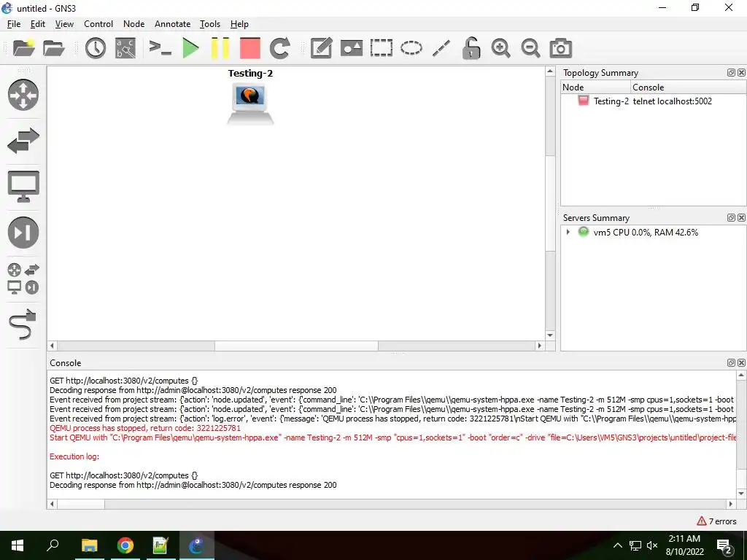This screenshot has height=560, width=747.
Task: Open Google Chrome from the taskbar
Action: click(x=125, y=545)
